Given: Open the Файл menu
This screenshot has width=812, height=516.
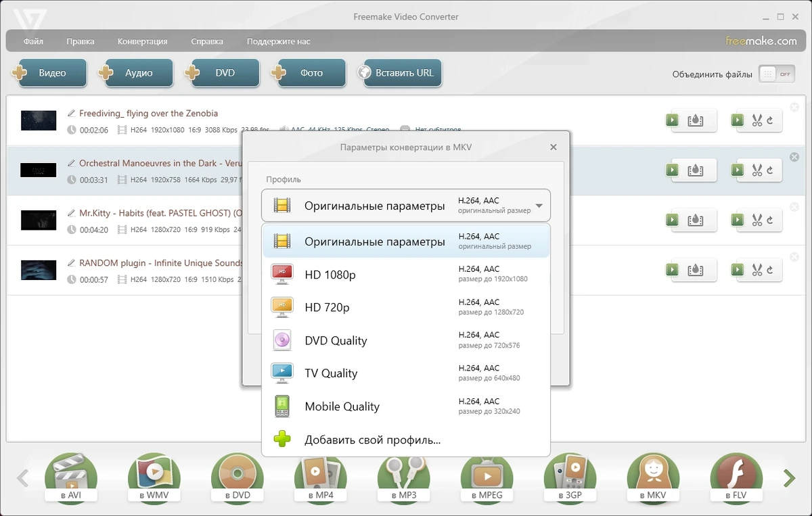Looking at the screenshot, I should pyautogui.click(x=33, y=41).
